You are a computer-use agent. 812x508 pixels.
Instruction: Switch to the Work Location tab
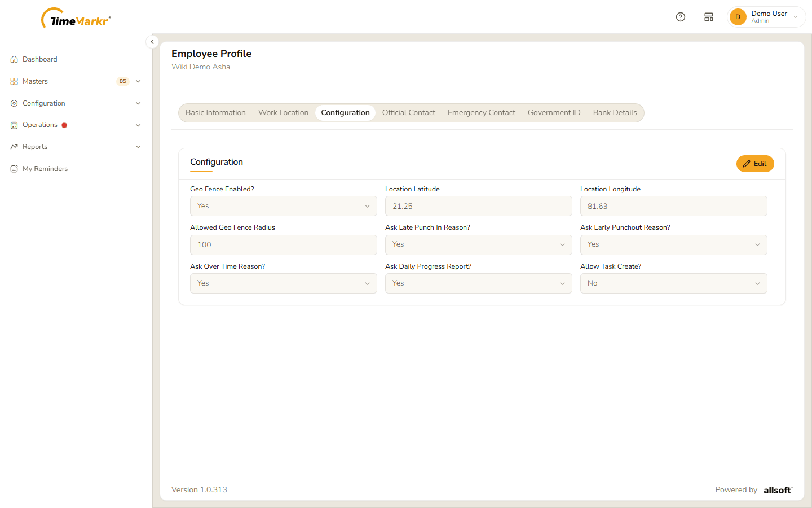284,113
